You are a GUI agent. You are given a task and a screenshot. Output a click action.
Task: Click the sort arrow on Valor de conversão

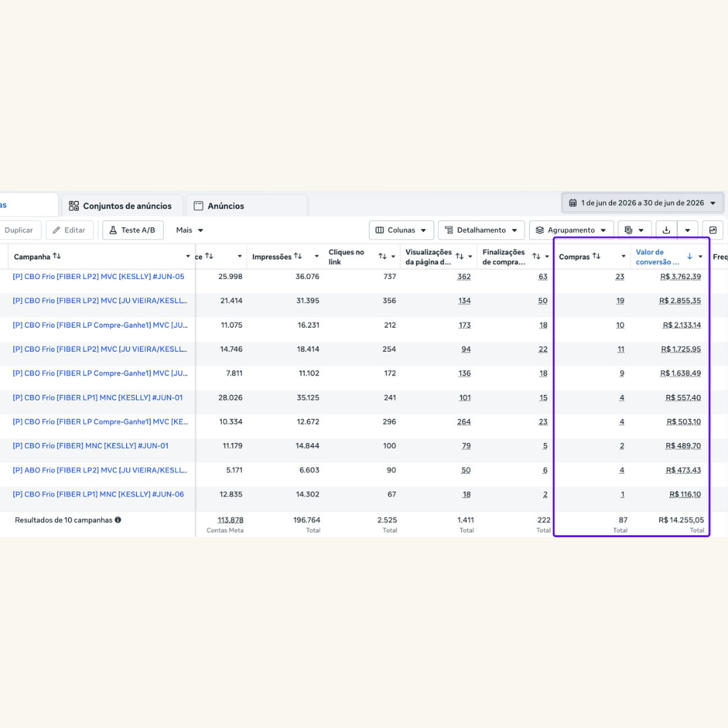pyautogui.click(x=690, y=256)
